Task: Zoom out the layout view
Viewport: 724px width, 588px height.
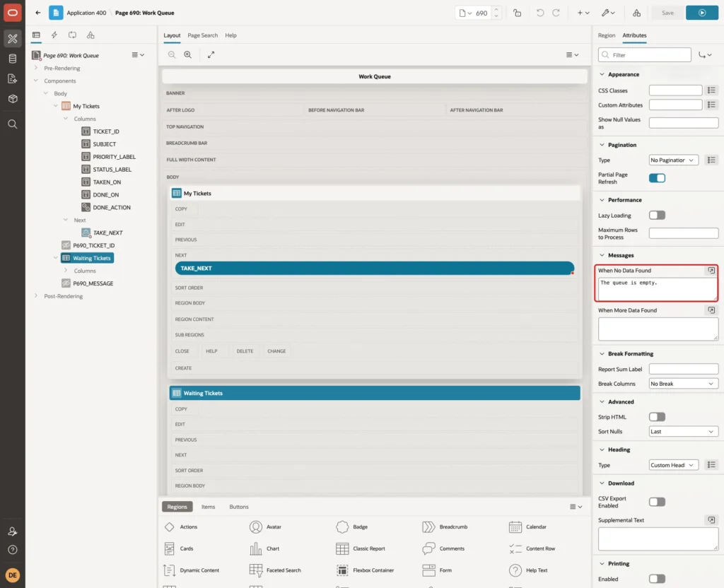Action: pyautogui.click(x=172, y=54)
